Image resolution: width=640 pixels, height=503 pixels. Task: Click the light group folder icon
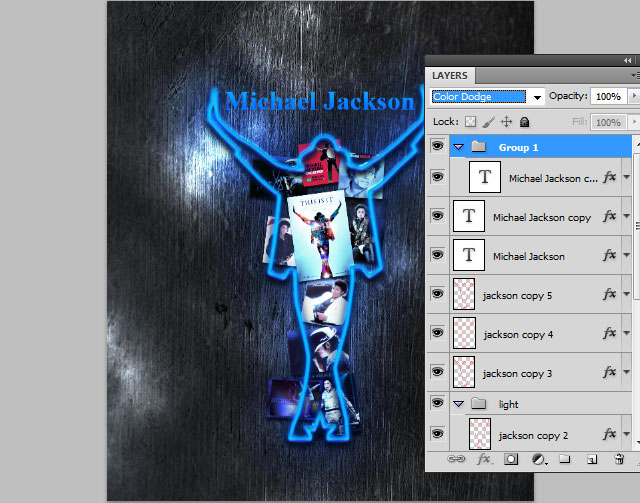(478, 404)
